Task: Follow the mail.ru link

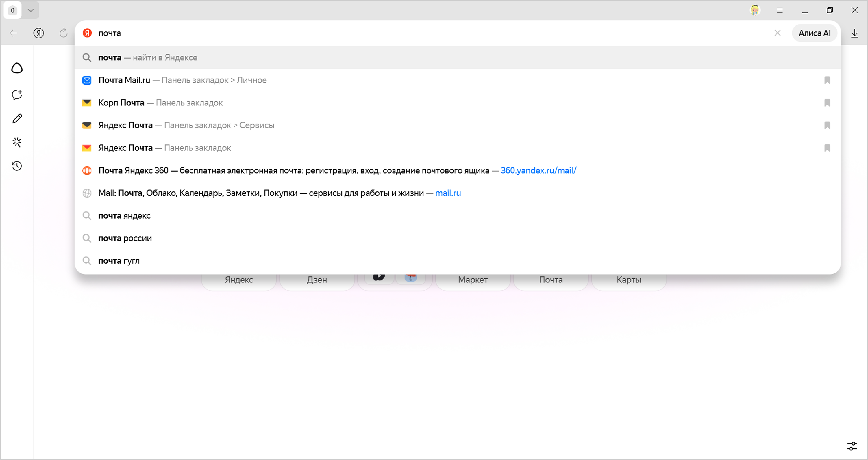Action: coord(448,193)
